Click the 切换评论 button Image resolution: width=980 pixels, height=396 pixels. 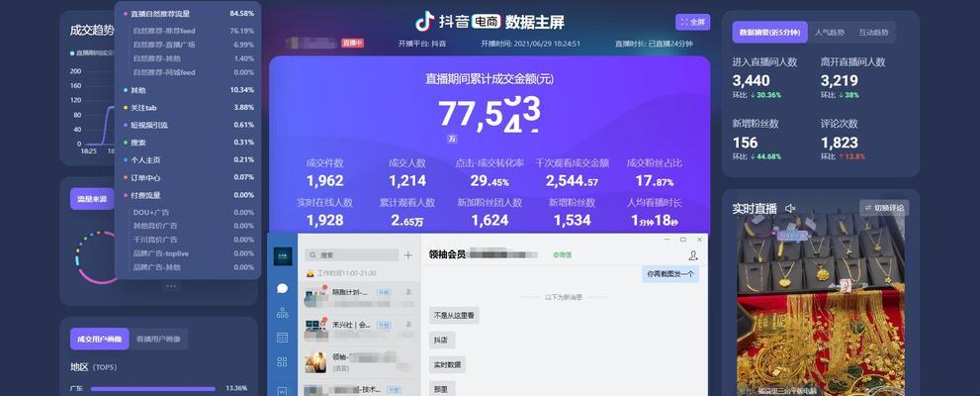(x=884, y=208)
